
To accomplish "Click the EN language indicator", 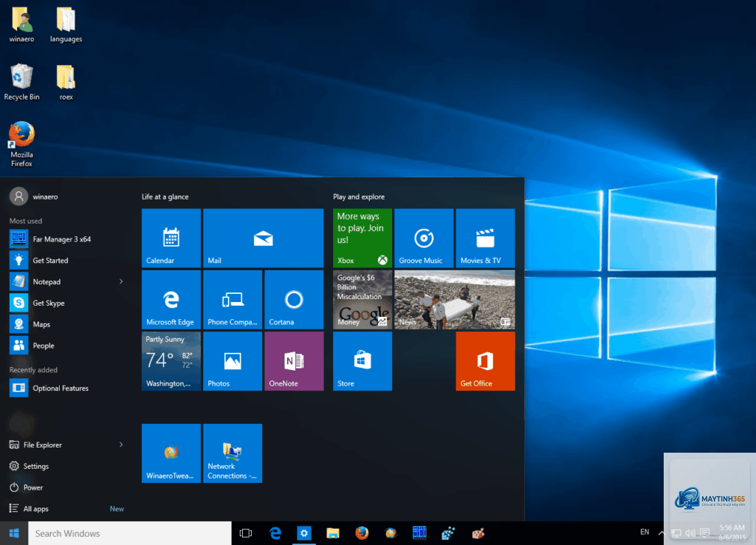I will (645, 532).
